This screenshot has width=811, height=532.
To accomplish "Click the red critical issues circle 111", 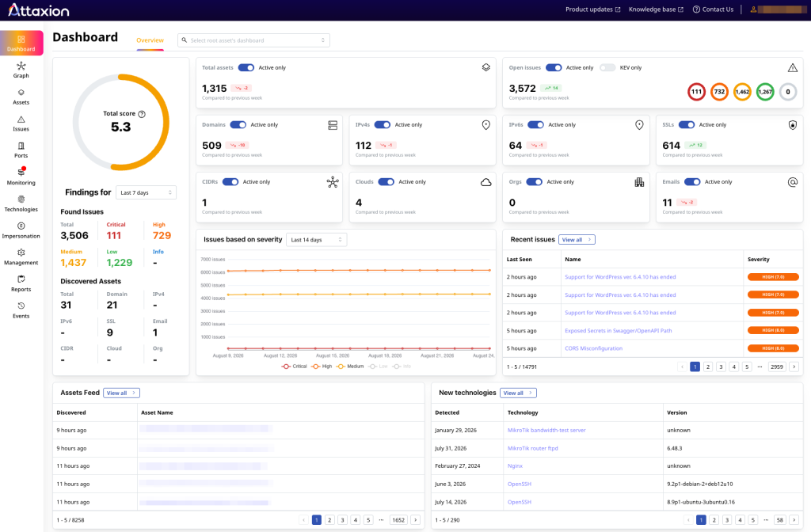I will [x=696, y=92].
